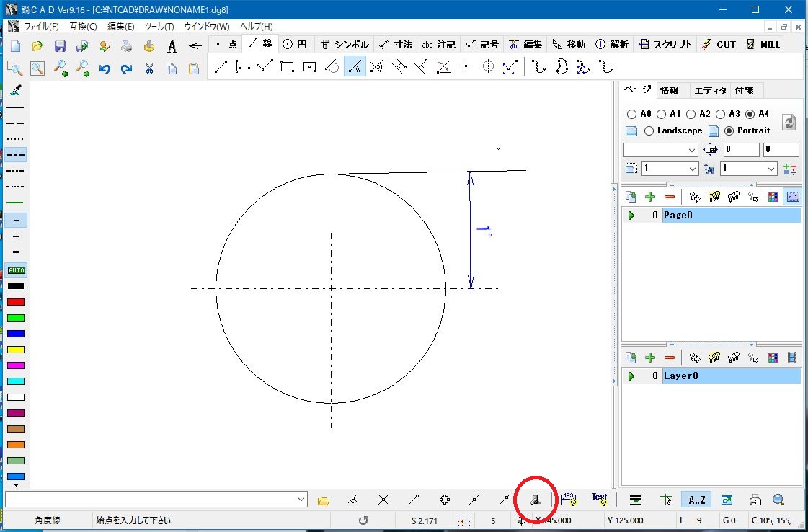Open the page scale dropdown showing 1
This screenshot has height=532, width=808.
pyautogui.click(x=692, y=169)
